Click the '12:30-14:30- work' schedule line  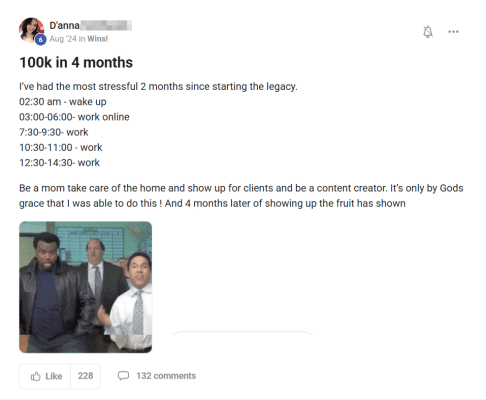[59, 162]
